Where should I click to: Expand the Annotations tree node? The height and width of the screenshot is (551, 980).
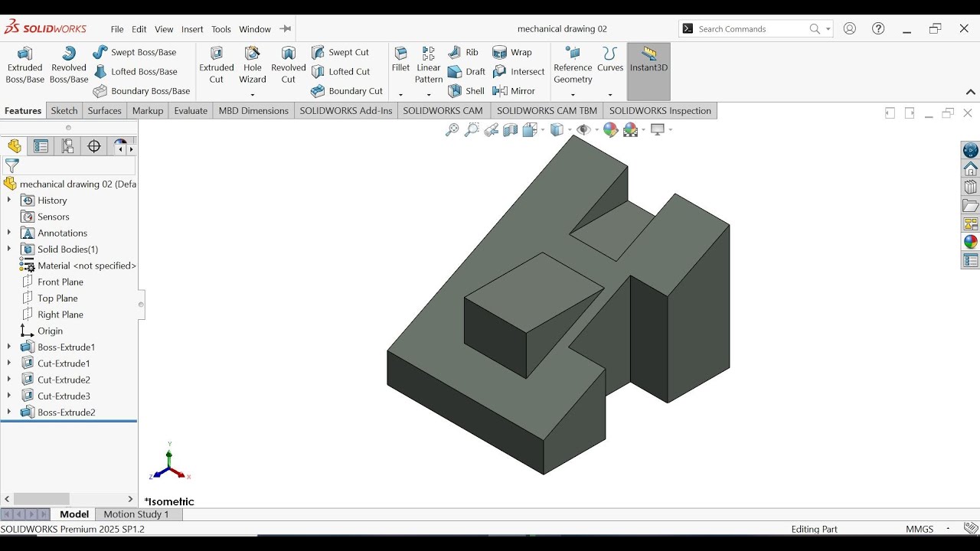[x=9, y=233]
